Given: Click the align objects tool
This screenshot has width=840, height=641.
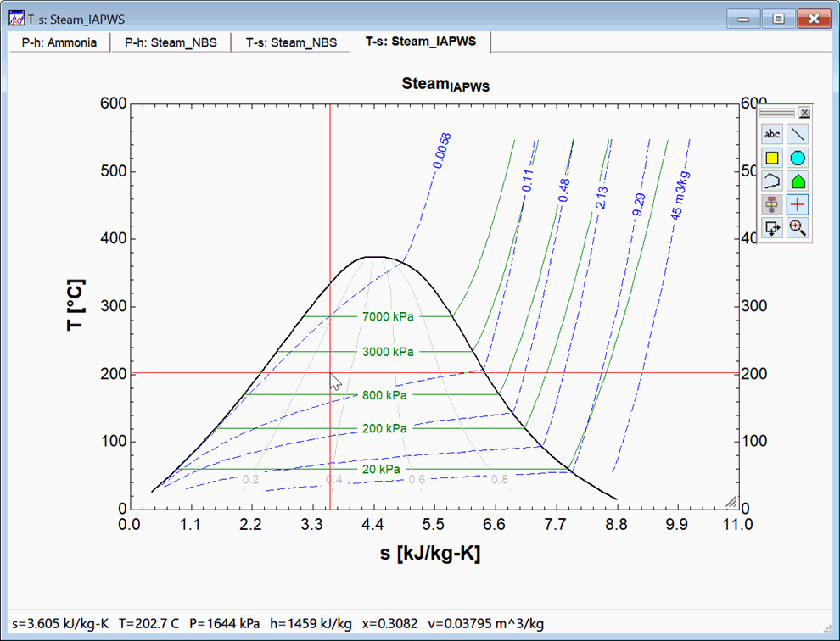Looking at the screenshot, I should click(x=772, y=204).
